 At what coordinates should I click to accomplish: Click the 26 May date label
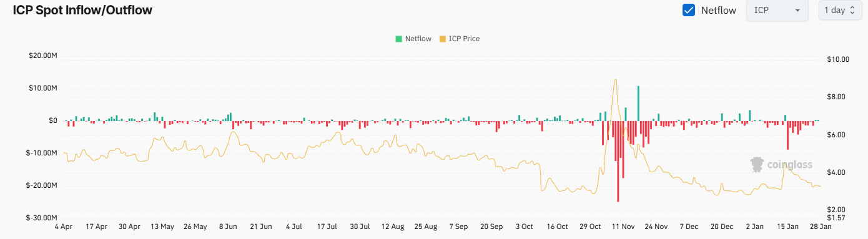195,227
